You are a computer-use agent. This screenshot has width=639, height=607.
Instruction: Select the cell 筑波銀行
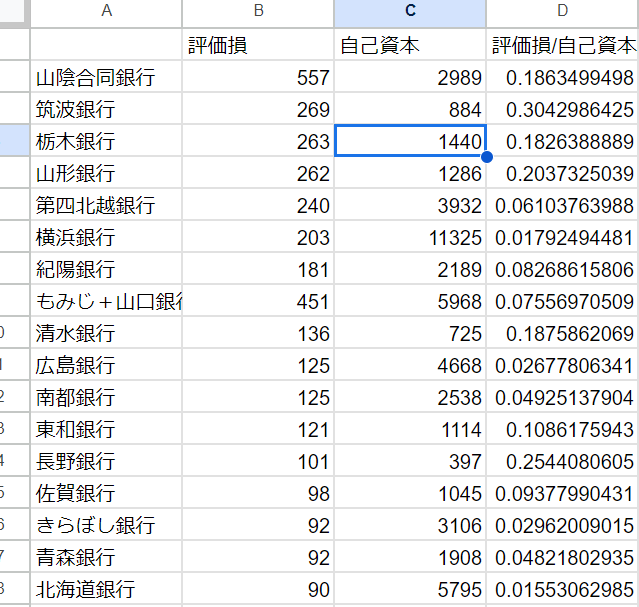click(x=106, y=109)
